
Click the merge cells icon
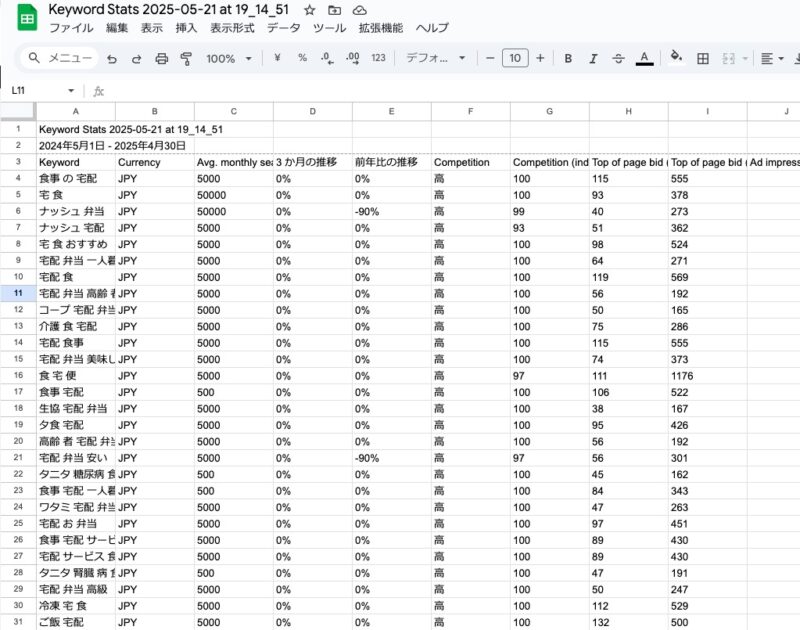pos(729,59)
